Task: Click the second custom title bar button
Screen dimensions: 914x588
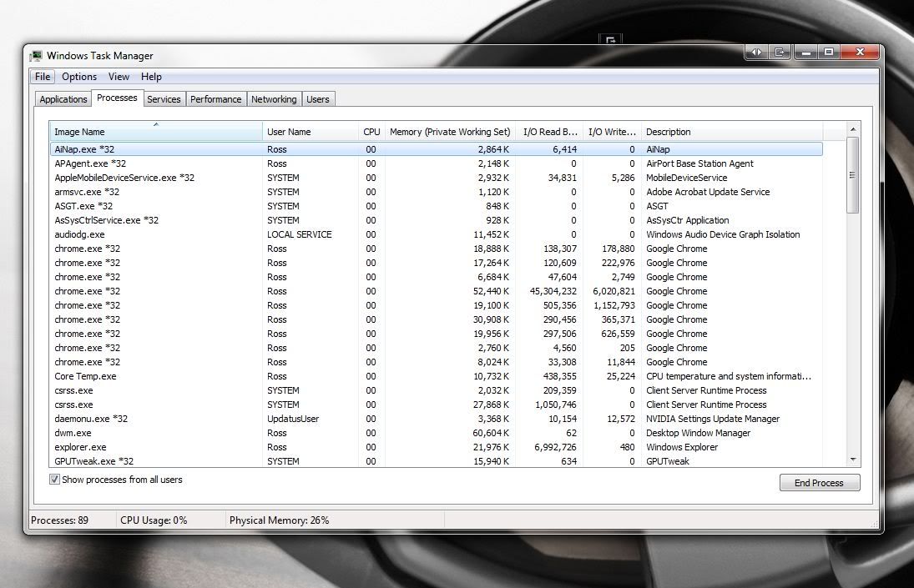Action: (x=780, y=53)
